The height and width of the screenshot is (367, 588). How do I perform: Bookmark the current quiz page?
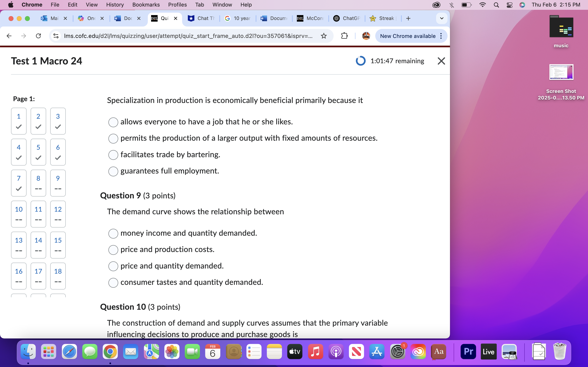324,36
